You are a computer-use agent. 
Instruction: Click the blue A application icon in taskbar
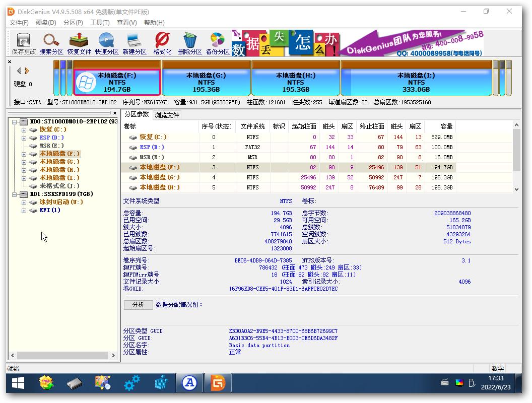[x=189, y=382]
